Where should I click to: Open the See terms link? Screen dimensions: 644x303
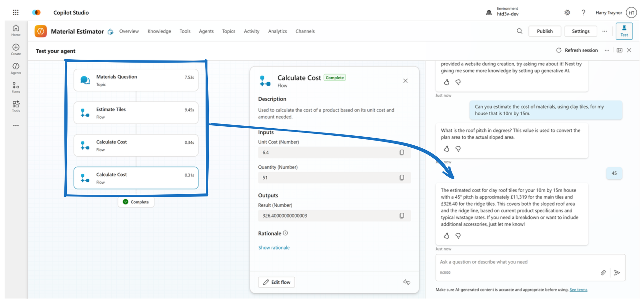click(578, 290)
